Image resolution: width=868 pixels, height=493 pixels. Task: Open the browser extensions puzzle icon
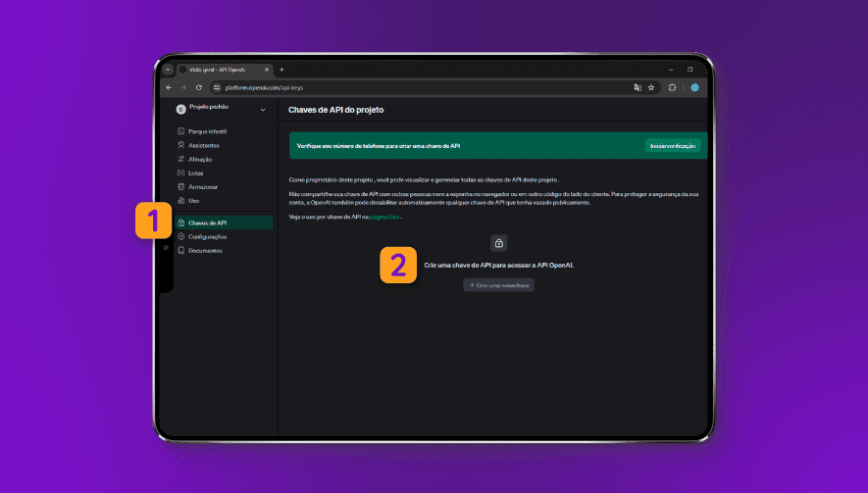coord(672,87)
